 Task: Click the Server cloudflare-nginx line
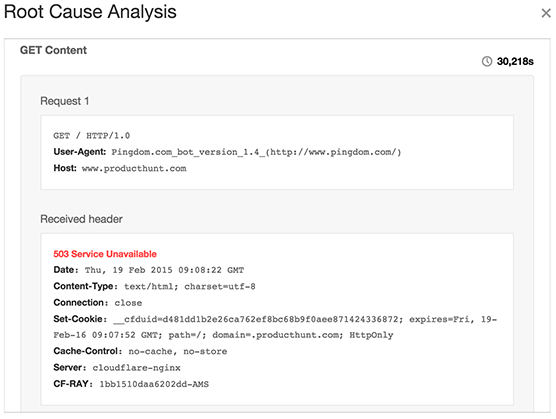[x=117, y=368]
